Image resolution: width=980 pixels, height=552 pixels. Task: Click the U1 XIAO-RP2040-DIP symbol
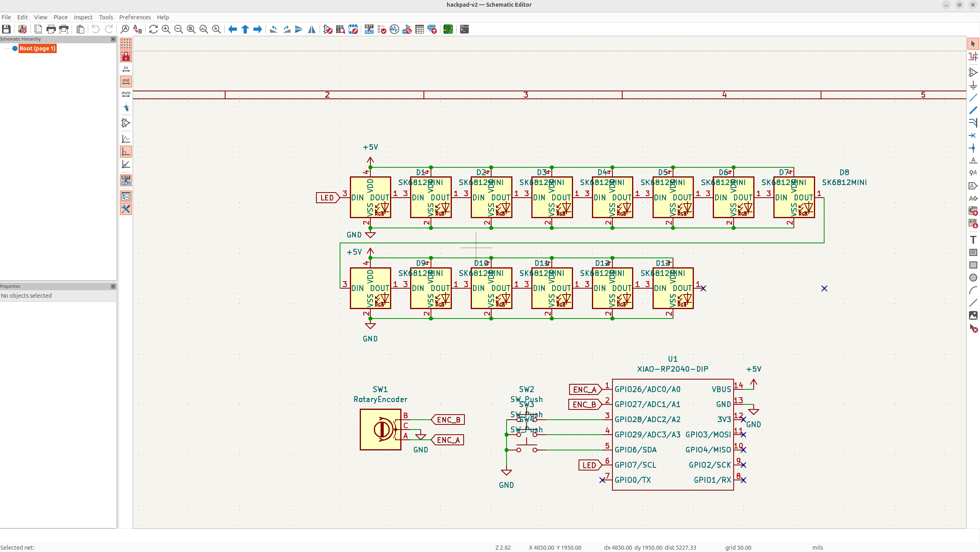coord(673,435)
